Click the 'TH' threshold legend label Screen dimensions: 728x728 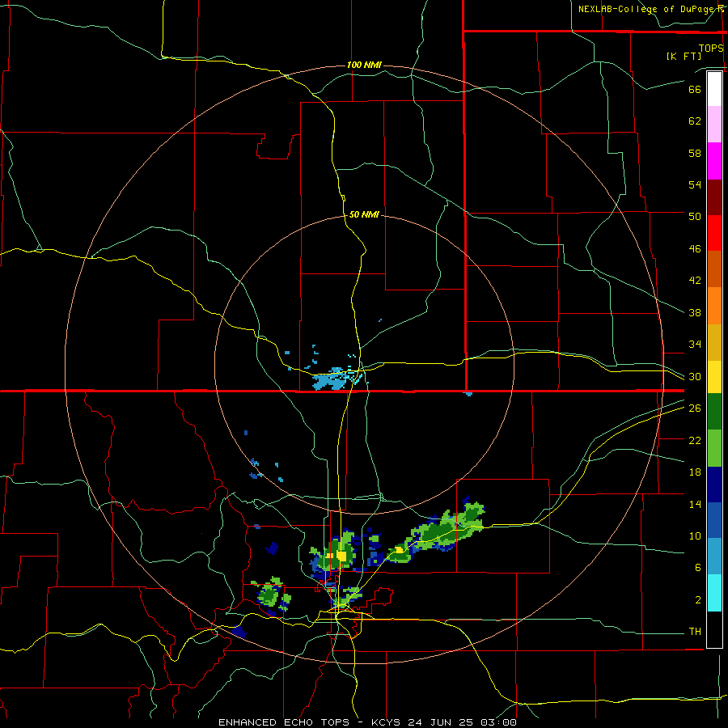tap(695, 632)
